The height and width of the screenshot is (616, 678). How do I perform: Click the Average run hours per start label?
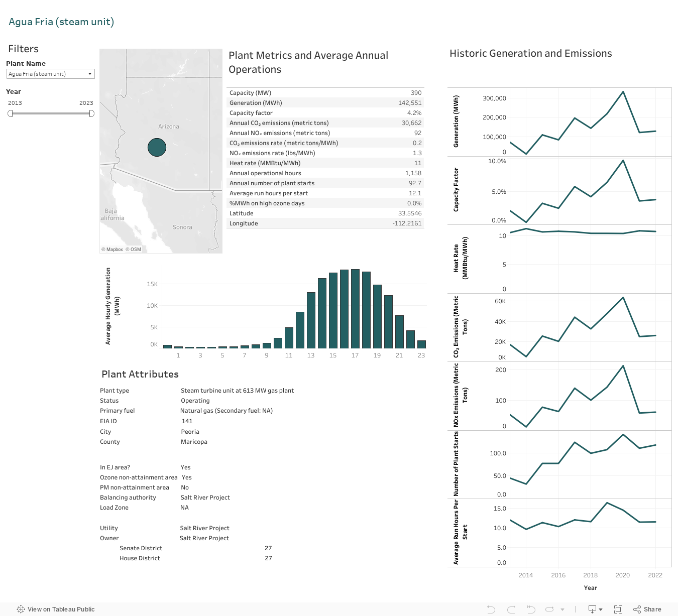(x=269, y=193)
